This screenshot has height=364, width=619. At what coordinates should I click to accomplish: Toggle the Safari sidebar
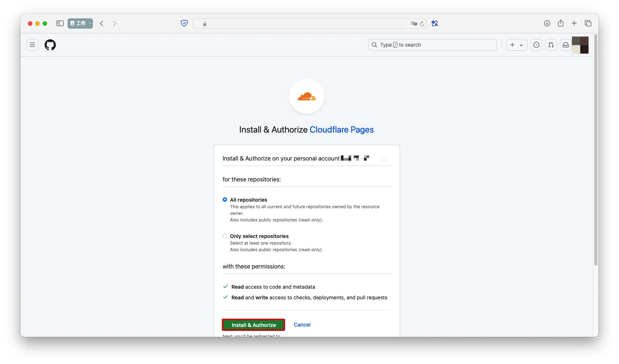click(x=60, y=24)
